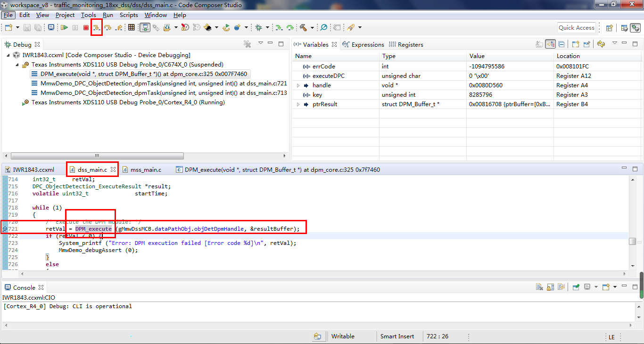The height and width of the screenshot is (344, 644).
Task: Click the Step Into toolbar icon
Action: (x=97, y=27)
